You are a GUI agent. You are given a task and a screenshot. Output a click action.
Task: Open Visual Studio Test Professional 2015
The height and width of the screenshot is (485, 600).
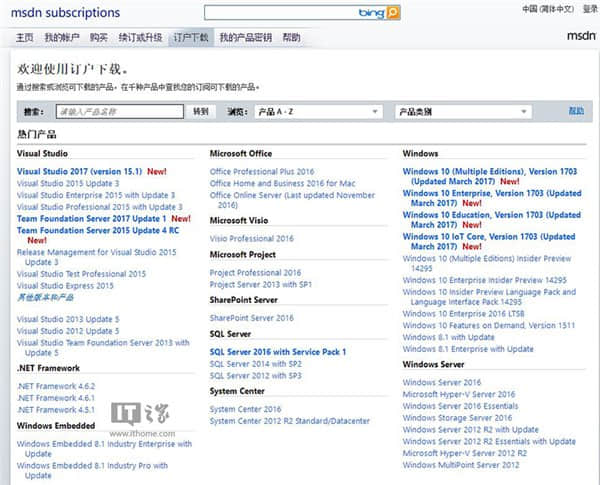click(81, 274)
